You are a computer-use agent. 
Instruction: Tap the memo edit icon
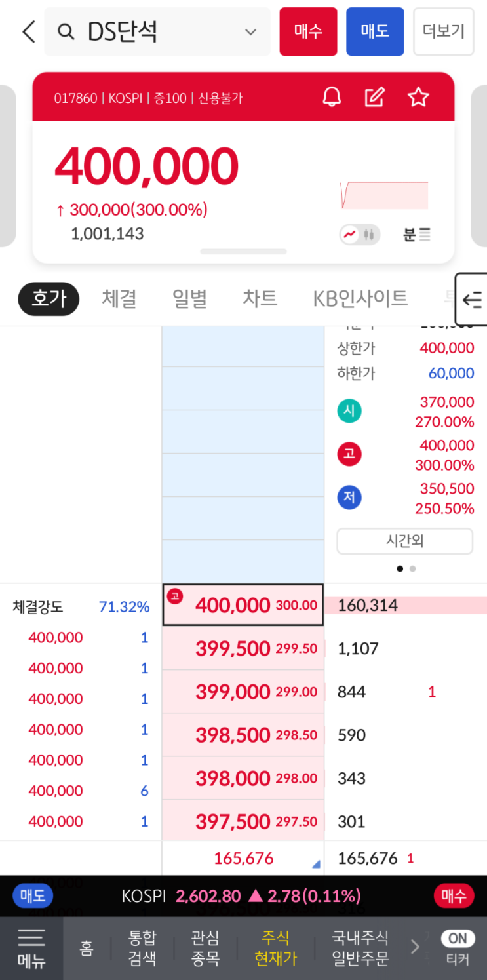[x=374, y=98]
